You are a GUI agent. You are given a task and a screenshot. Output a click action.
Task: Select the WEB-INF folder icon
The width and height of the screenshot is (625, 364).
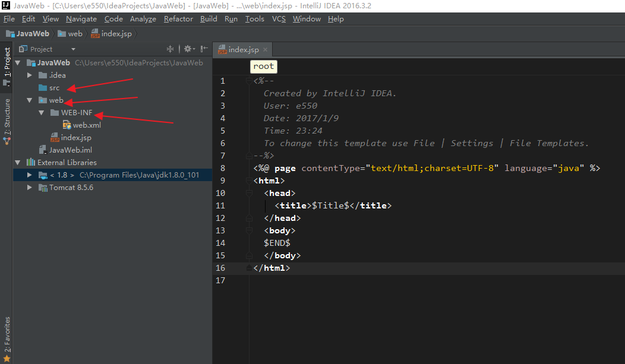(x=55, y=113)
